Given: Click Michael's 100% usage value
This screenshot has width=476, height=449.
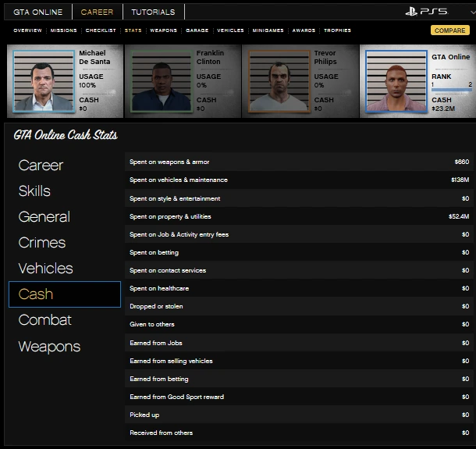Looking at the screenshot, I should pos(87,85).
